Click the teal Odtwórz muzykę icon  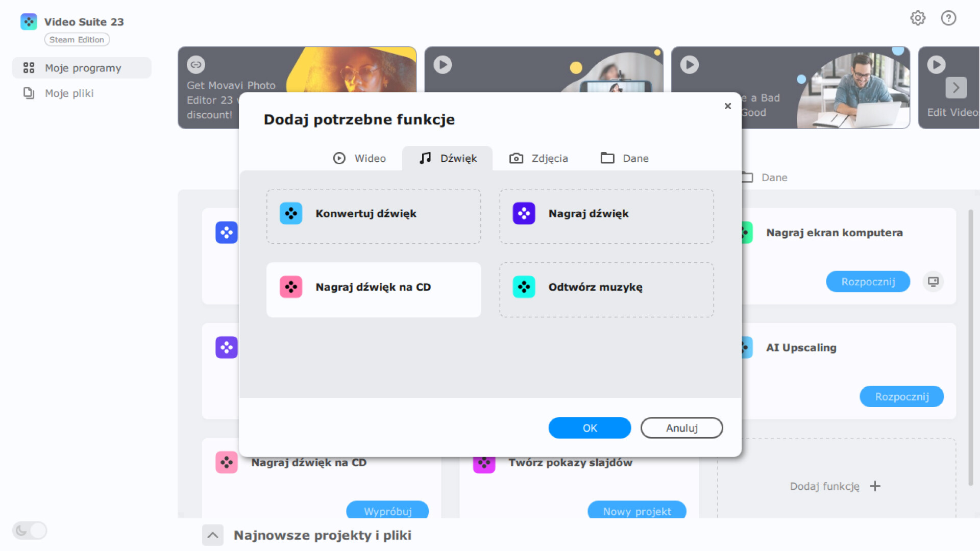(x=524, y=287)
